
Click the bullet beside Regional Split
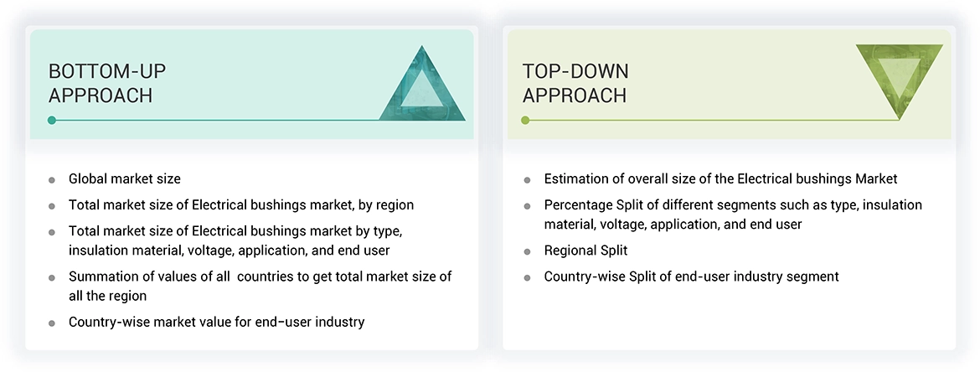[x=527, y=251]
